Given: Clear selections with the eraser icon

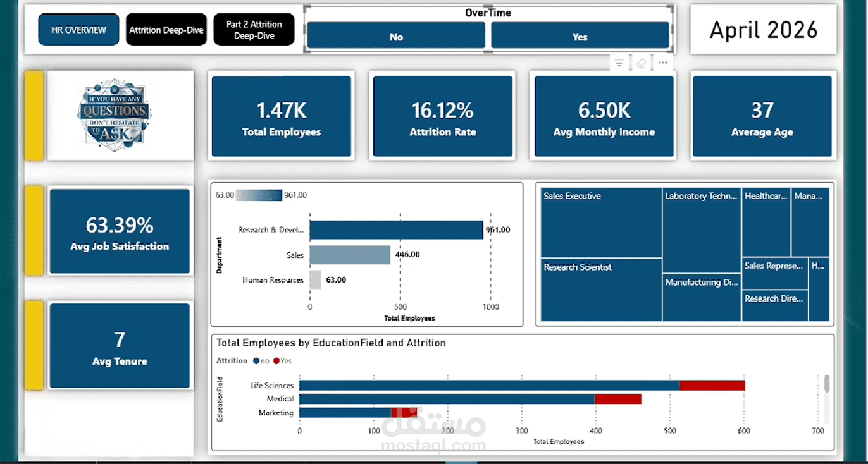Looking at the screenshot, I should pyautogui.click(x=641, y=63).
